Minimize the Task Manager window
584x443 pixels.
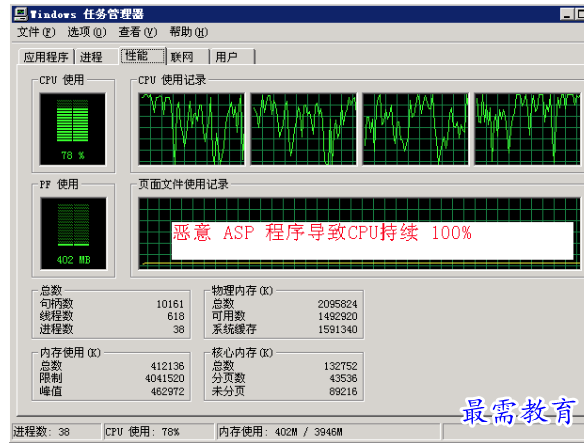click(x=567, y=14)
